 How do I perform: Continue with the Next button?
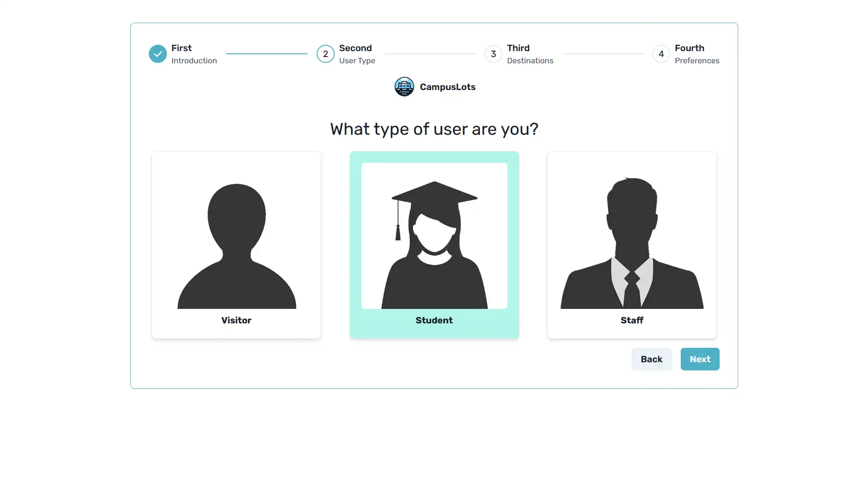tap(700, 359)
